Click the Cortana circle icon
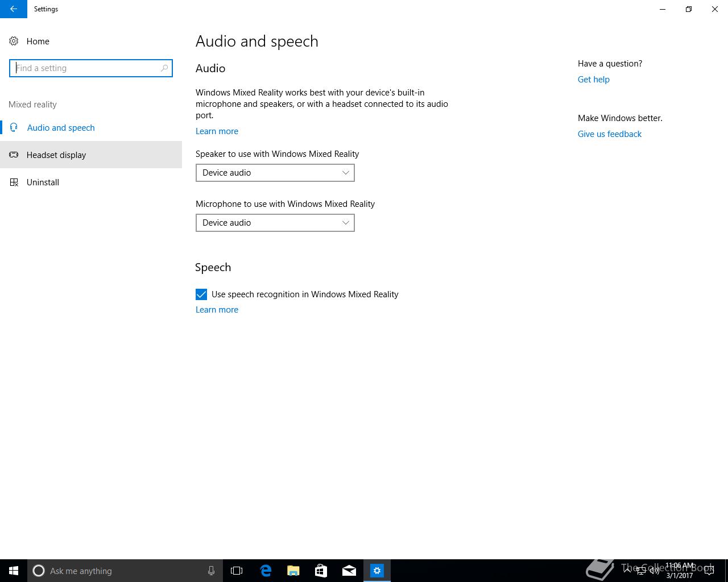The width and height of the screenshot is (728, 582). 39,571
